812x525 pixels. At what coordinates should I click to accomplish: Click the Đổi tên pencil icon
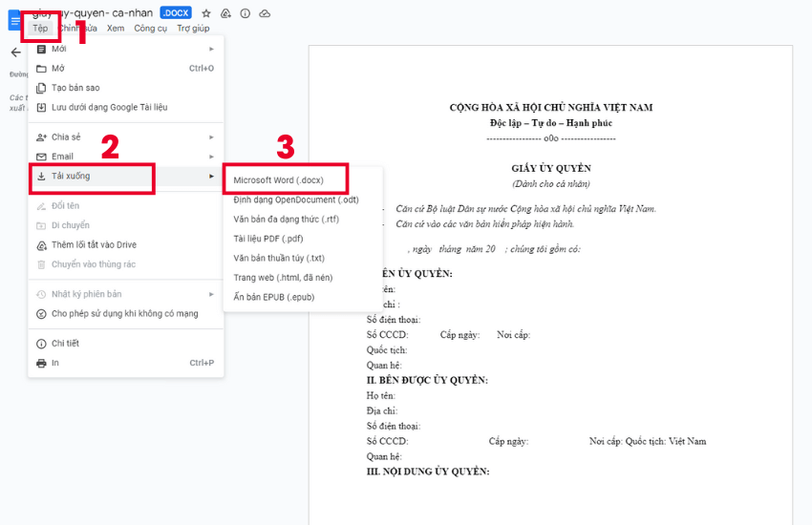[41, 206]
